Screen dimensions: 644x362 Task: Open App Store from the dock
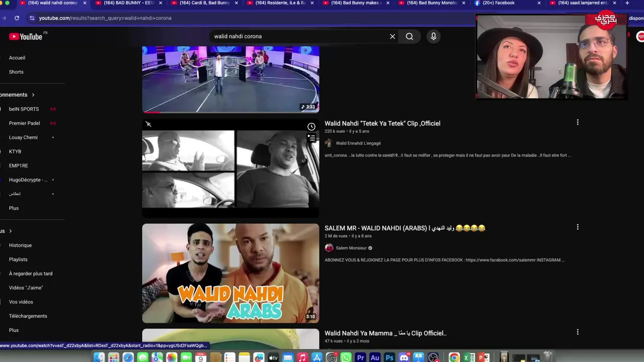[x=316, y=357]
